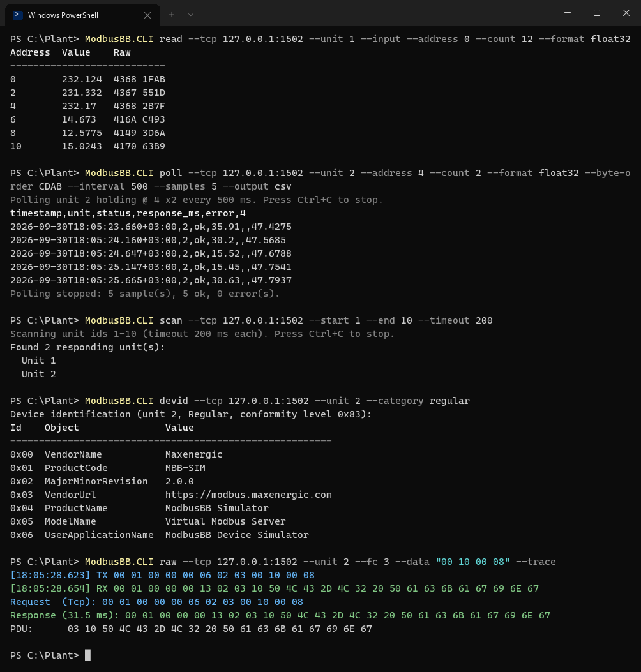Click the 'Polling unit 2 holding' message

point(197,200)
